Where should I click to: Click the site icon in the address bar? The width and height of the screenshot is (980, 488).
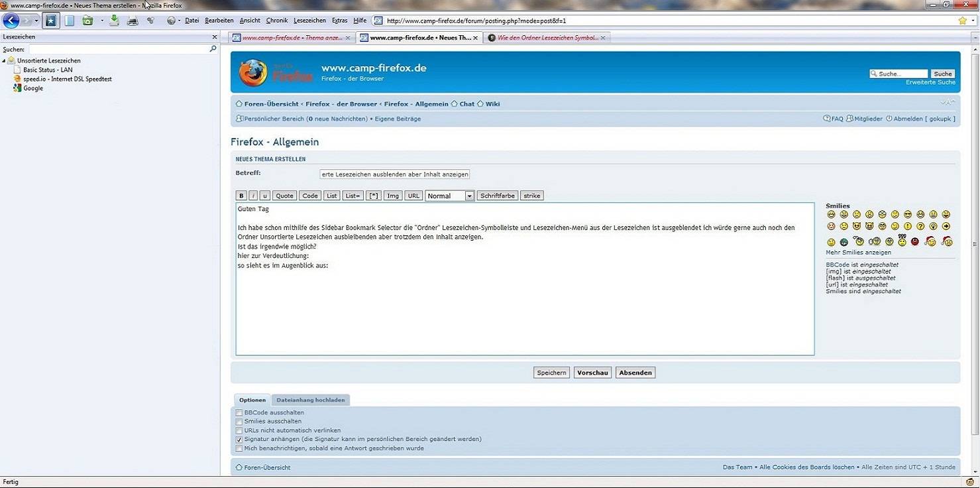(x=378, y=21)
